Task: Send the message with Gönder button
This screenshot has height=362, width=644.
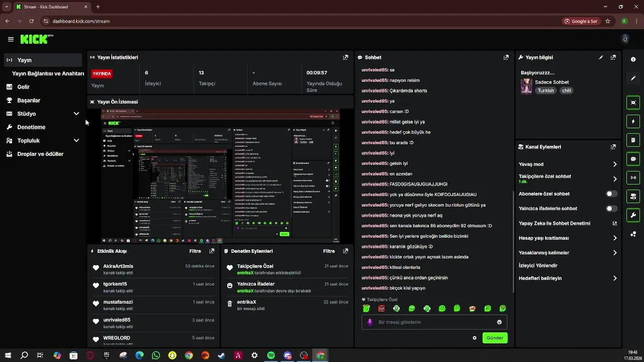Action: click(x=495, y=338)
